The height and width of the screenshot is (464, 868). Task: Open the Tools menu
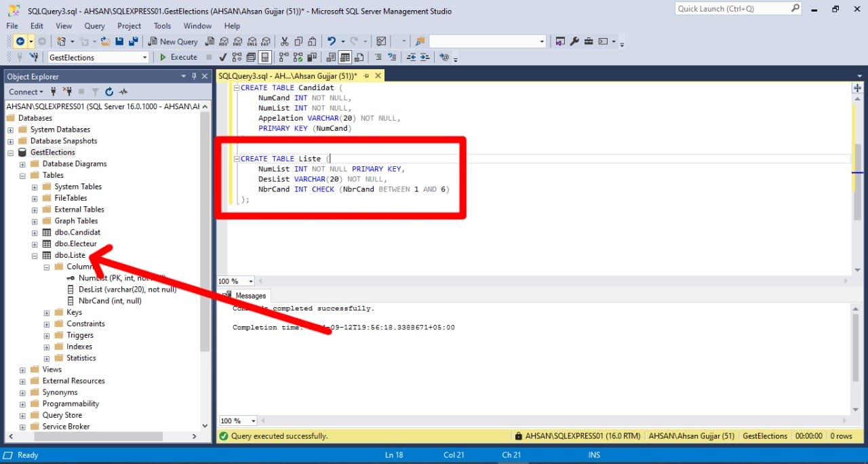point(162,26)
